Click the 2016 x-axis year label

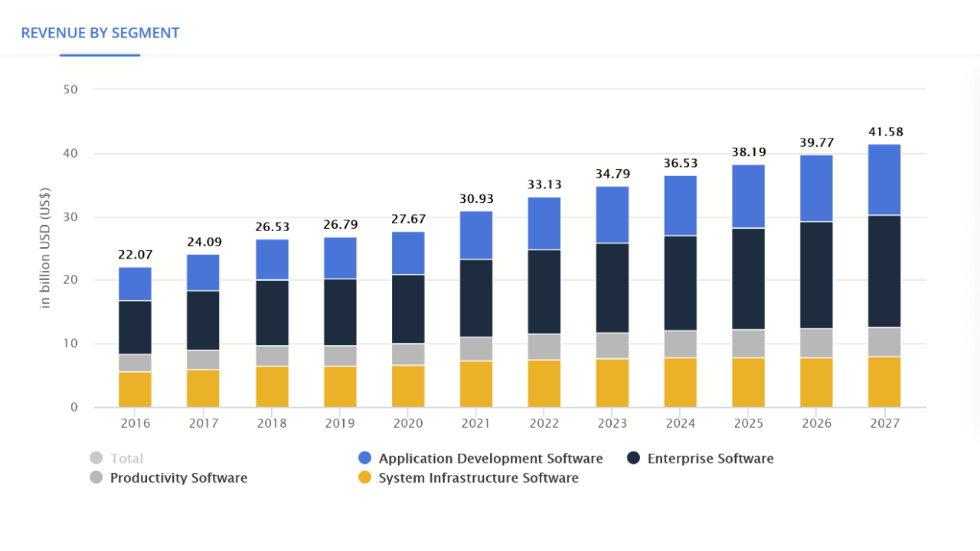point(135,423)
